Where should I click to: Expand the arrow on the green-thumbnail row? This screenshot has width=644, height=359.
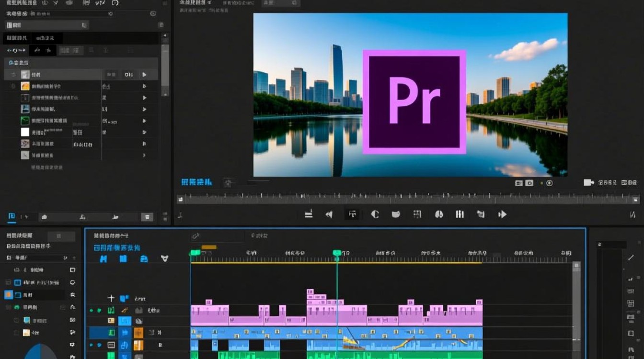tap(144, 121)
